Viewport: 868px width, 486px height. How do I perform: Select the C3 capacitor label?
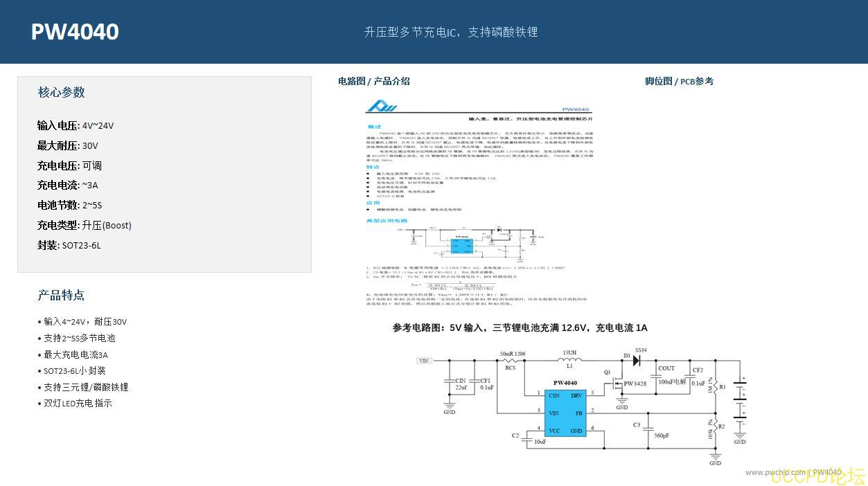coord(637,424)
